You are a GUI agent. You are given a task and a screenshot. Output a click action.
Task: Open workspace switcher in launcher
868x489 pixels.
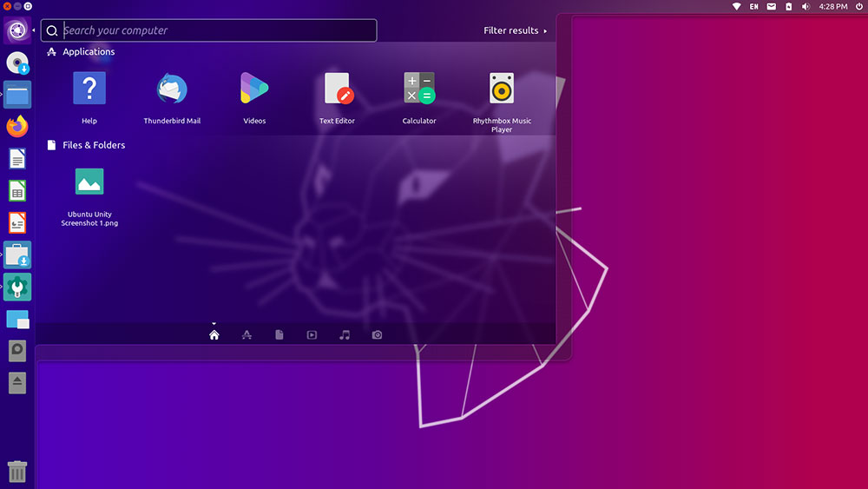[17, 320]
